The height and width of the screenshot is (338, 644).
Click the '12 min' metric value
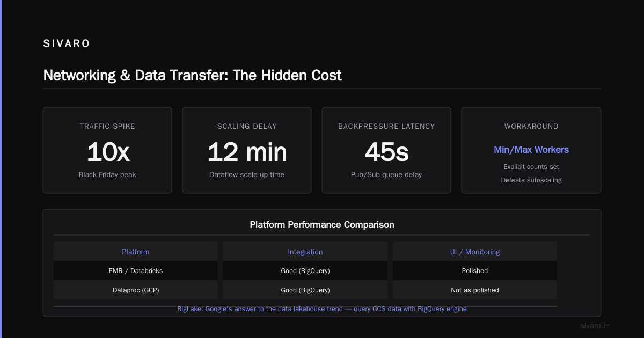(x=247, y=152)
